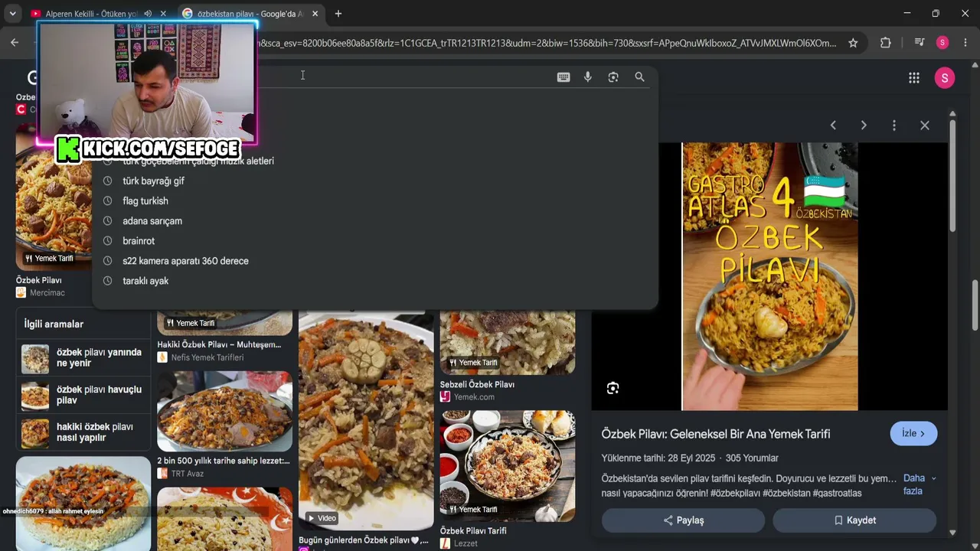Image resolution: width=980 pixels, height=551 pixels.
Task: Open the "Özbek Pilavı Tarifi" result title
Action: (x=473, y=530)
